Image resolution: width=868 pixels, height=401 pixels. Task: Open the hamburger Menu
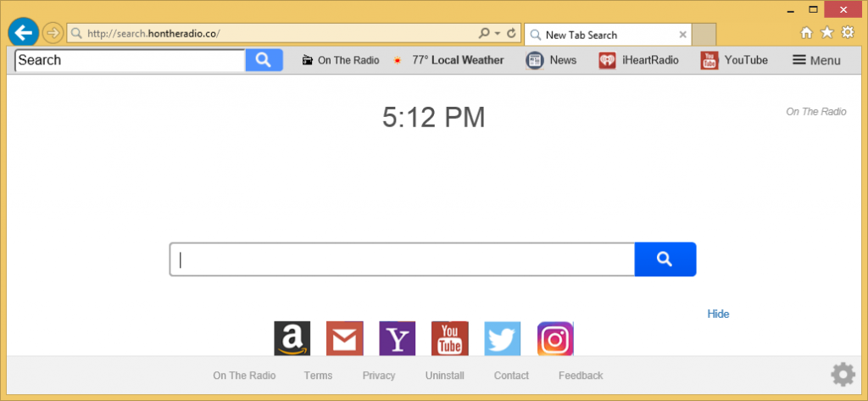coord(816,60)
